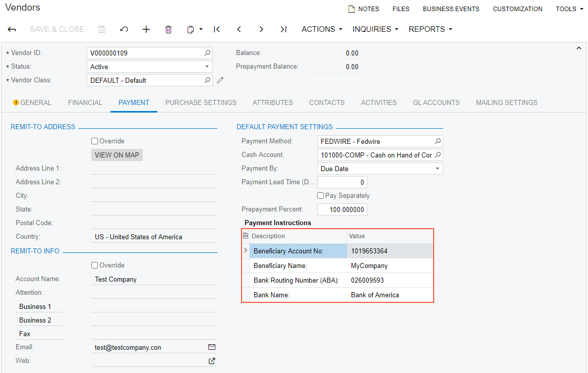Expand the Payment By dropdown
Viewport: 588px width, 373px height.
pos(380,169)
